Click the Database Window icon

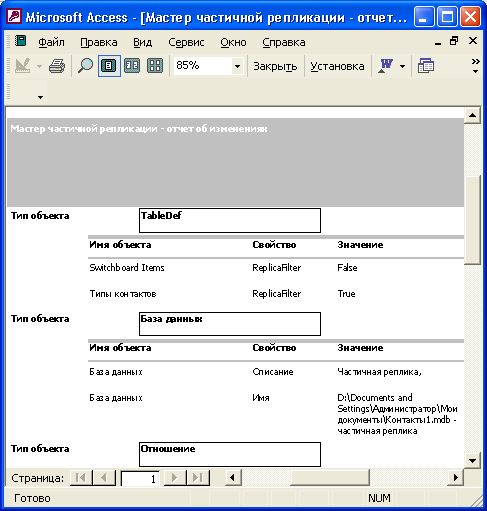pyautogui.click(x=426, y=66)
